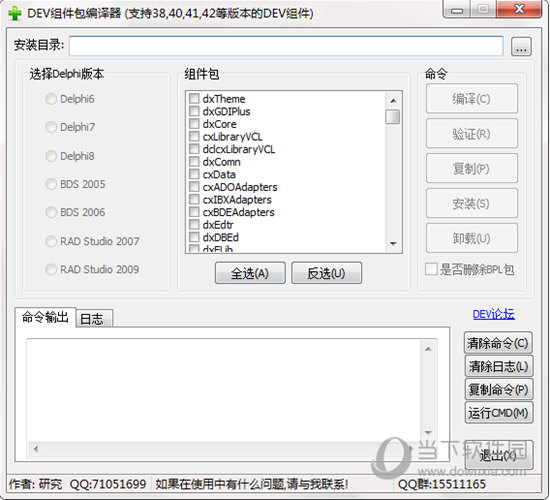The width and height of the screenshot is (550, 500).
Task: Switch to the 命令输出 tab
Action: (45, 317)
